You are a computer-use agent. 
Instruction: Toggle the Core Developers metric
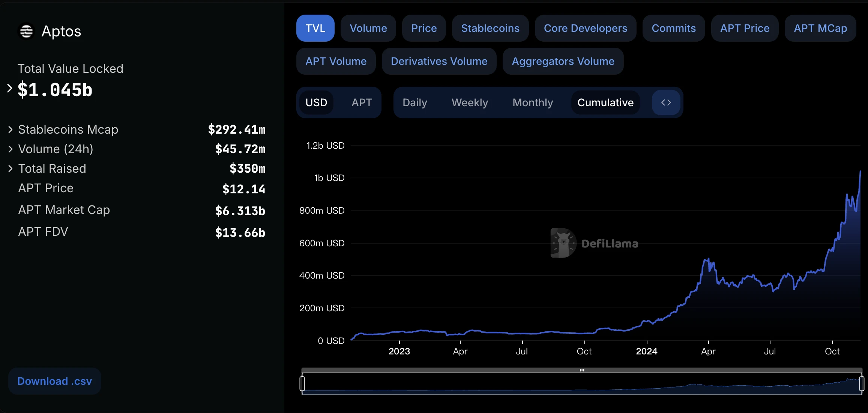click(585, 28)
